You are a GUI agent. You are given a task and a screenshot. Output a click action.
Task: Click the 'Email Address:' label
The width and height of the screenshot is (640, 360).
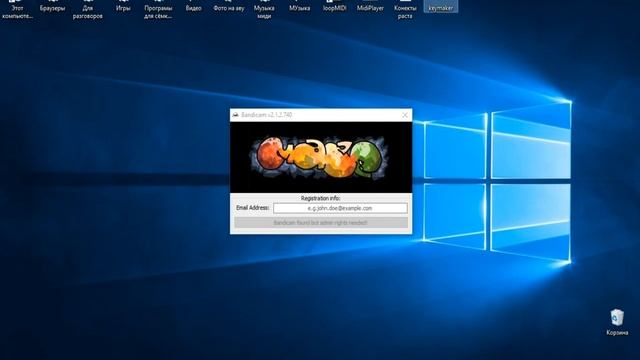coord(252,208)
